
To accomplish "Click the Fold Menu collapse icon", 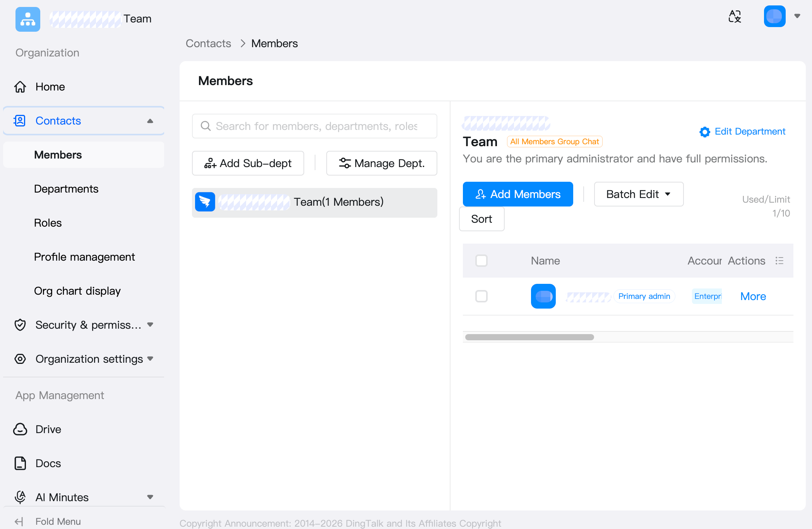I will click(19, 522).
